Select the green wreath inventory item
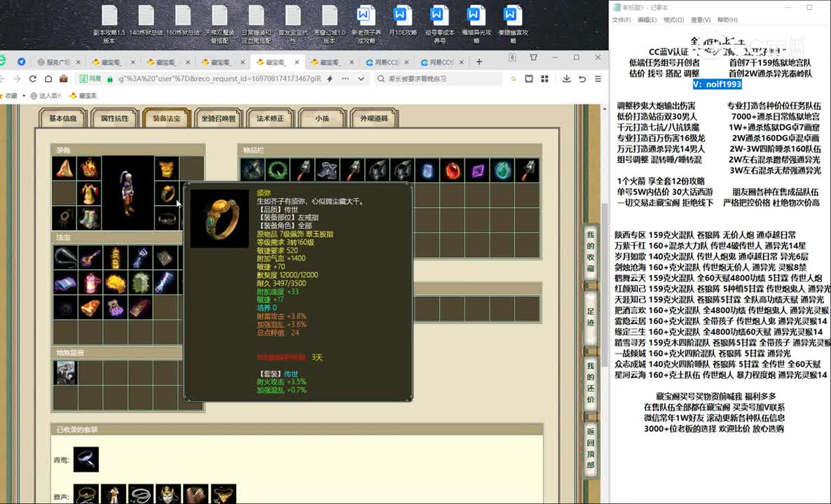 click(277, 171)
